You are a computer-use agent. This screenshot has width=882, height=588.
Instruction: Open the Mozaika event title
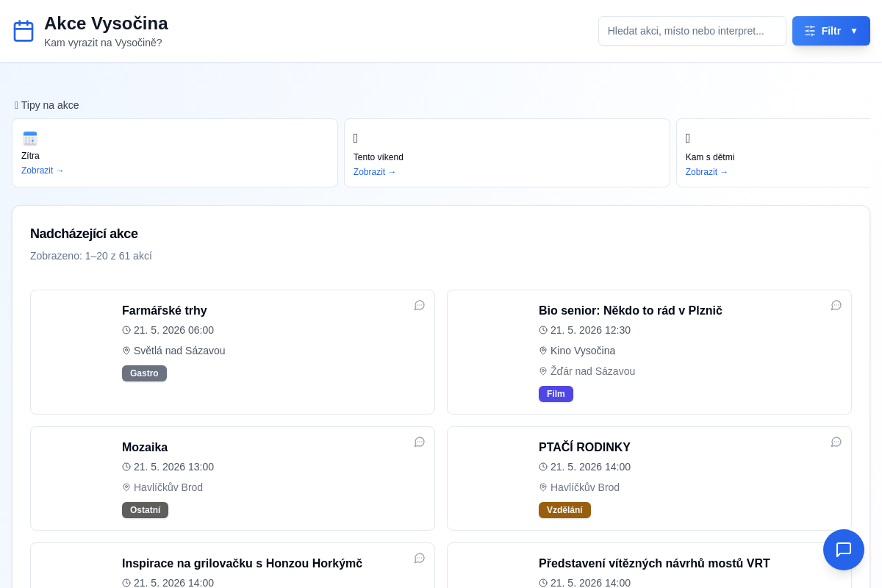(145, 447)
